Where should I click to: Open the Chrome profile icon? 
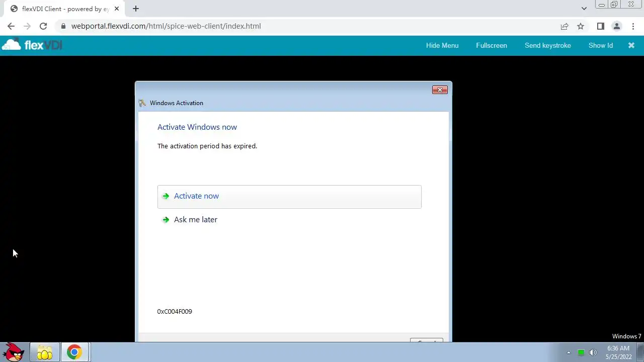[617, 26]
